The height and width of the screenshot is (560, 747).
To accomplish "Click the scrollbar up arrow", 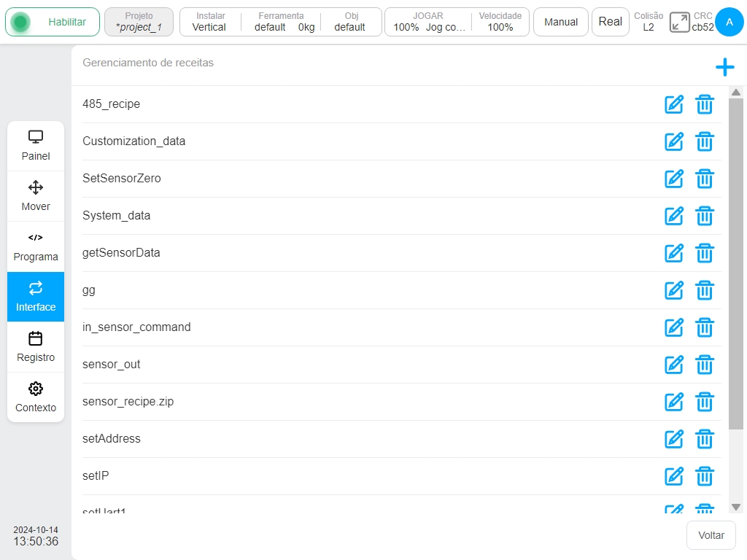I will point(735,93).
